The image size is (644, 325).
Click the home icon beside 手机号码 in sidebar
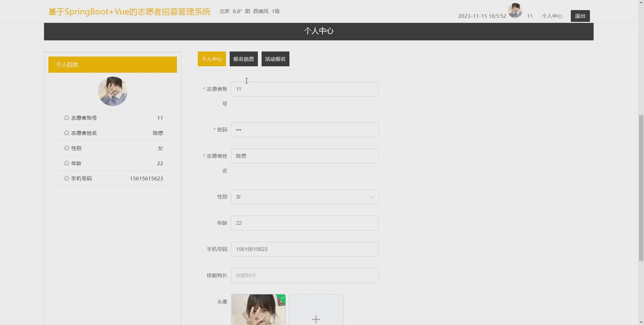tap(66, 178)
